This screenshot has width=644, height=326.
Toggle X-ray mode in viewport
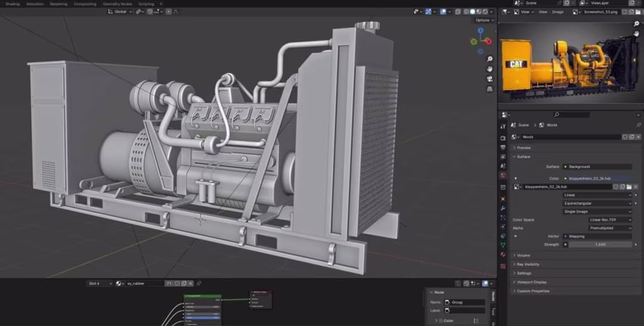point(458,12)
